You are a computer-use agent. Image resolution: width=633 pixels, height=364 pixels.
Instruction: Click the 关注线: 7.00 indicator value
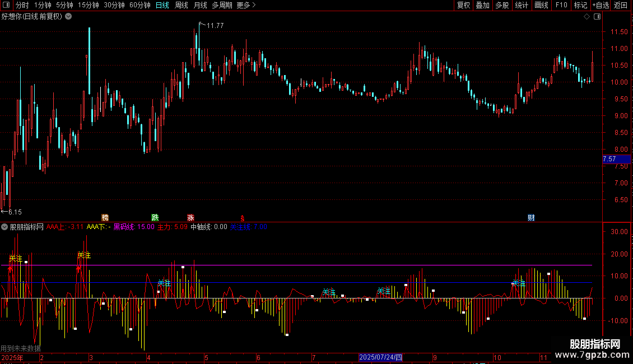point(249,227)
